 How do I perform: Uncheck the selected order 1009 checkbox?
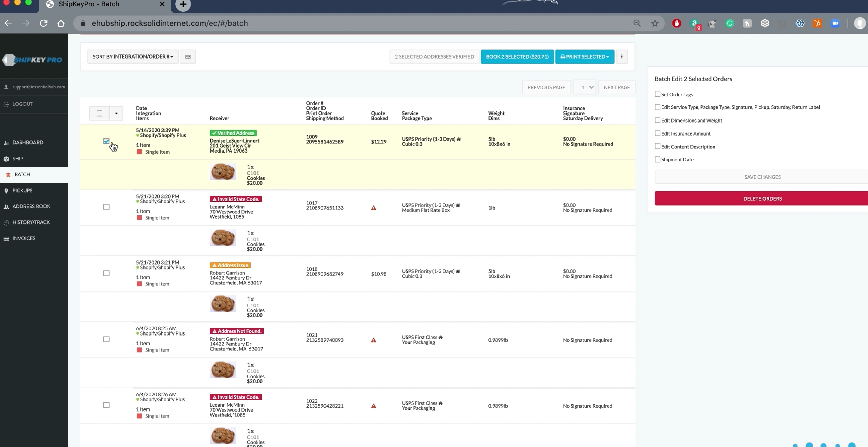click(106, 141)
